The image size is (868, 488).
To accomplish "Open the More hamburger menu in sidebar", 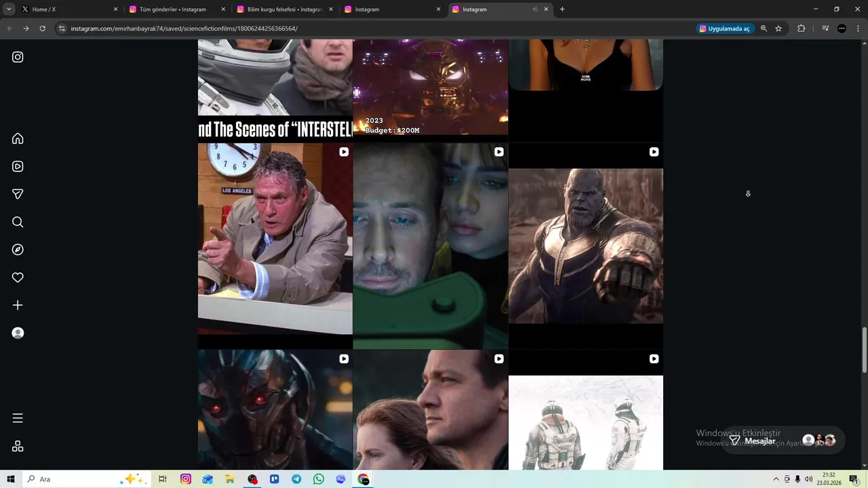I will click(18, 418).
